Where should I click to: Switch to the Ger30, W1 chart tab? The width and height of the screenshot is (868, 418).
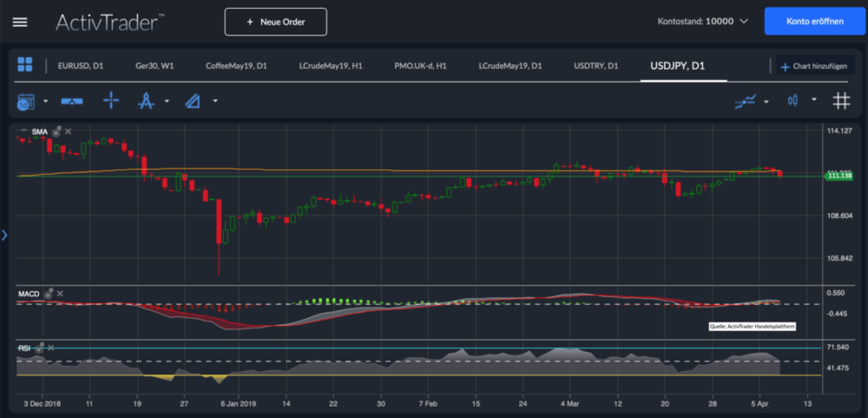coord(155,65)
